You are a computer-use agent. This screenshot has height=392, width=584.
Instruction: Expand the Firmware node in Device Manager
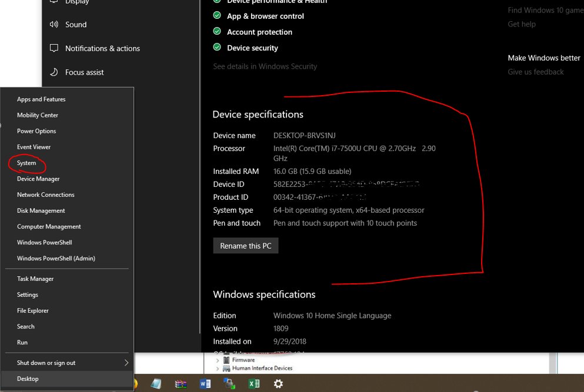218,360
